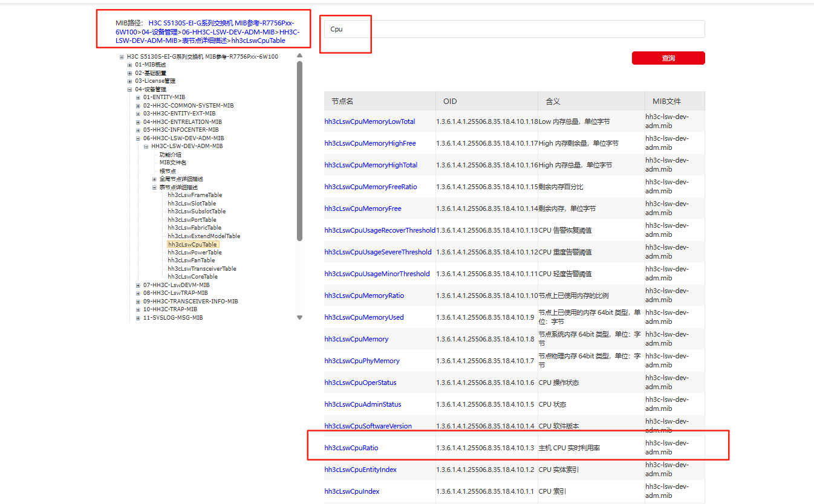Click the hh3cLswCpuTable breadcrumb link
The width and height of the screenshot is (814, 504).
(258, 40)
